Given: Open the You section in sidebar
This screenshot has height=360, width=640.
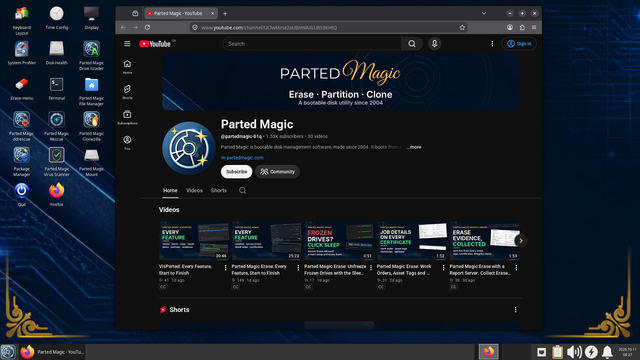Looking at the screenshot, I should click(127, 143).
